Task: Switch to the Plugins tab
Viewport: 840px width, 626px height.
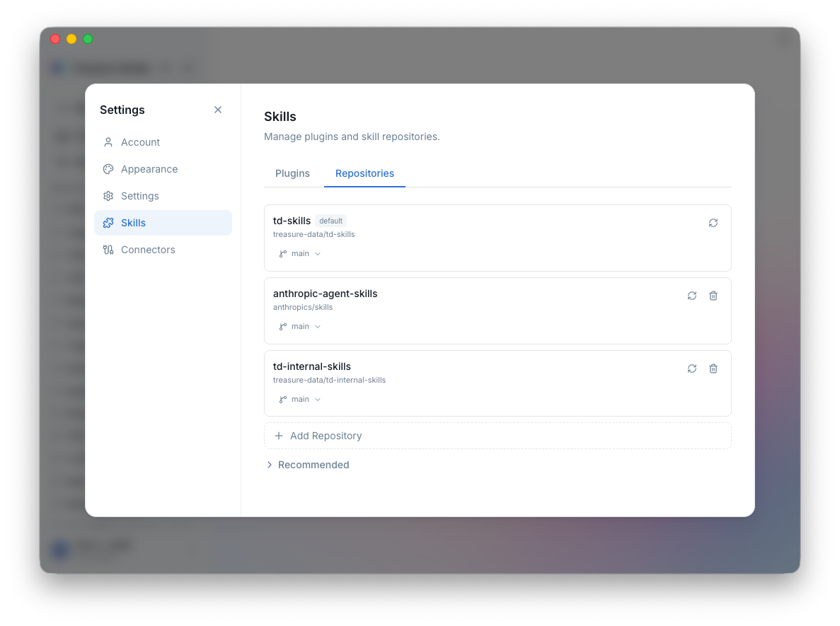Action: (x=292, y=173)
